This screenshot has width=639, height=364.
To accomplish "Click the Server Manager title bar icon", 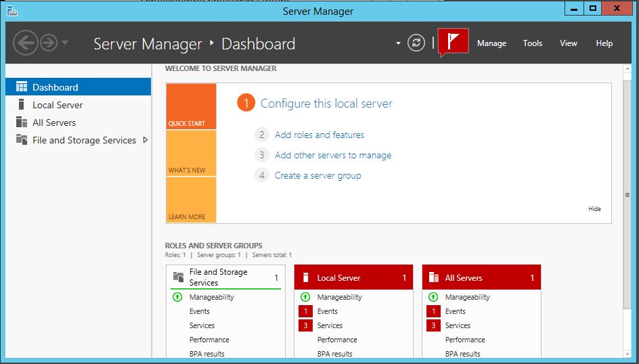I will click(12, 11).
